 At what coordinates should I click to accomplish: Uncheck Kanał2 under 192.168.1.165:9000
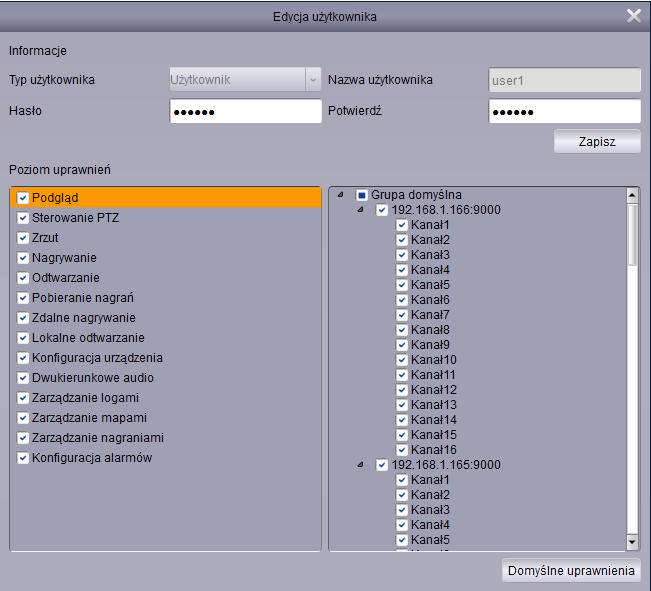point(401,495)
